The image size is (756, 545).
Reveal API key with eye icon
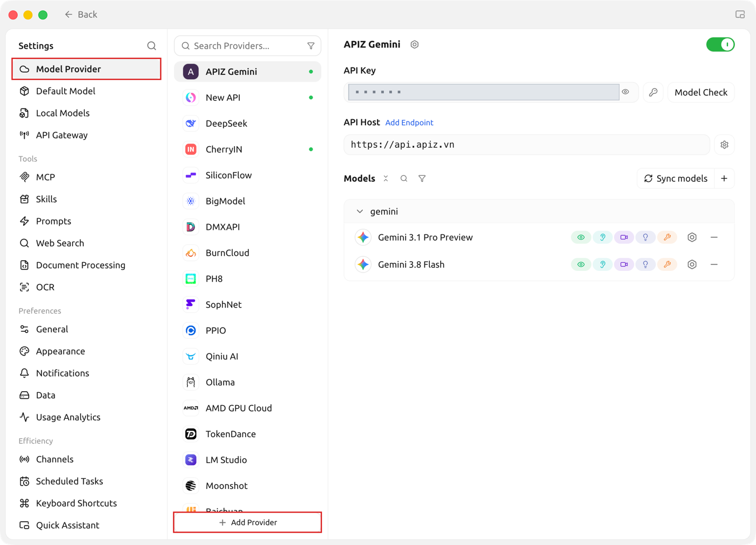coord(625,92)
